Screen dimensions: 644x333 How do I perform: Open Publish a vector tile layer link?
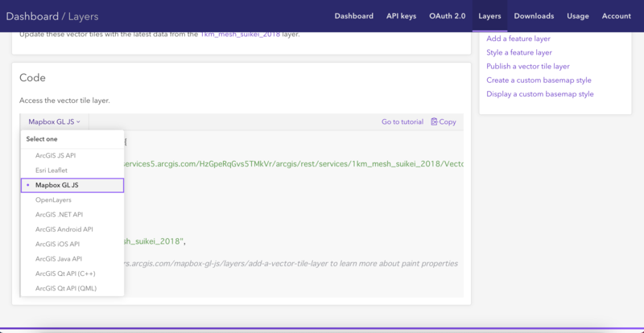pos(528,66)
